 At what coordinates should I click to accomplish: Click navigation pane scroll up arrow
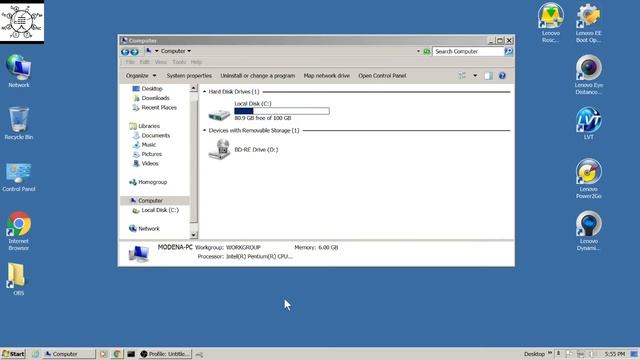click(193, 89)
